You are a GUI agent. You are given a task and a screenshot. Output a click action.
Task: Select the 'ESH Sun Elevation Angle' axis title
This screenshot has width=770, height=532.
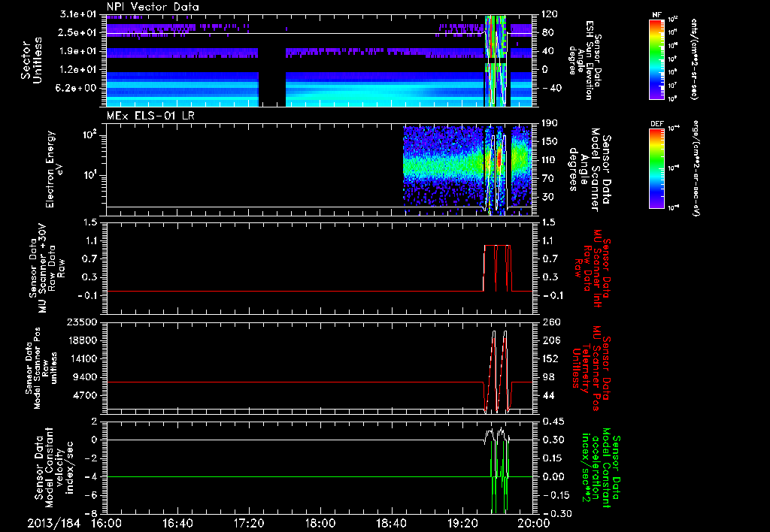tap(585, 60)
